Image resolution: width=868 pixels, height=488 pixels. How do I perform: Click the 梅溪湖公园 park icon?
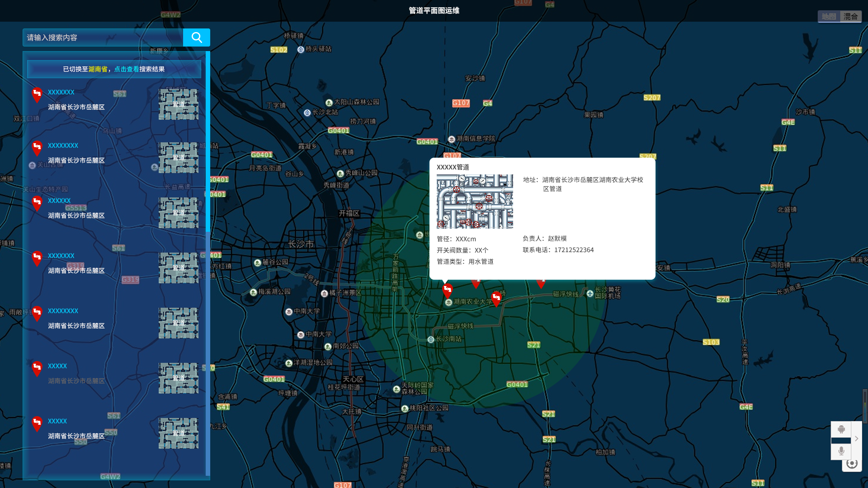point(254,293)
